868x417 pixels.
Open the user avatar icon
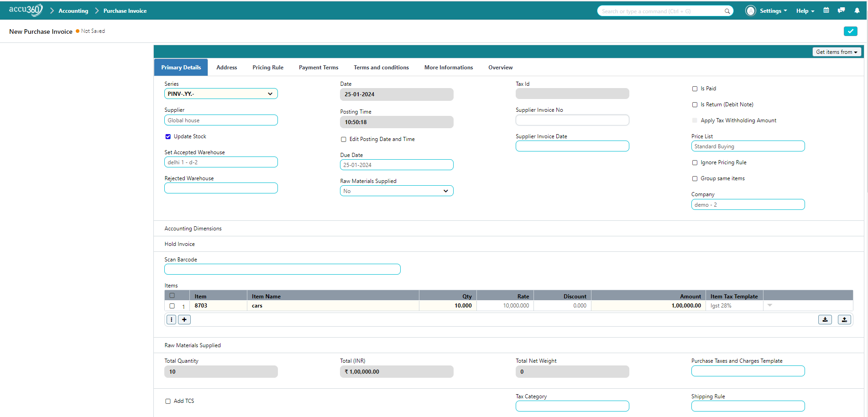click(x=750, y=10)
